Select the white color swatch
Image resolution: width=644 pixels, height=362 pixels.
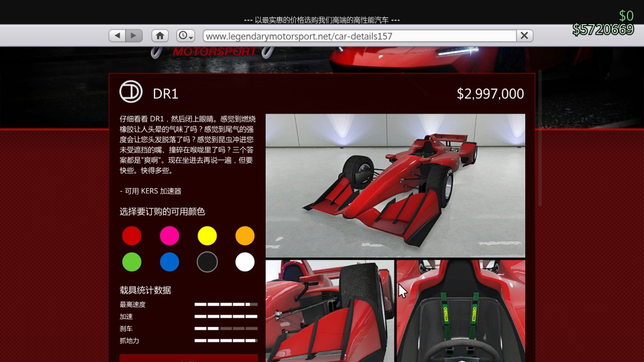click(245, 262)
